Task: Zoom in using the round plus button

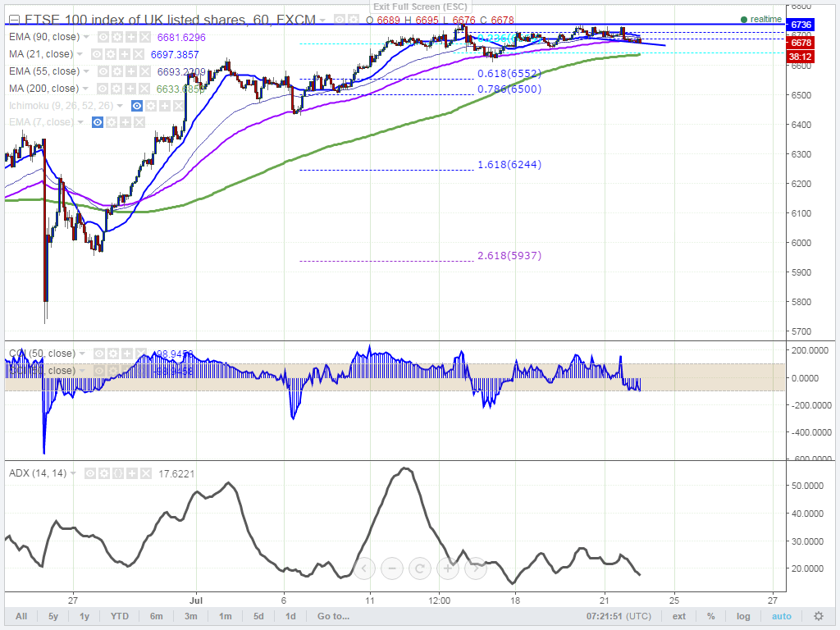Action: coord(448,568)
